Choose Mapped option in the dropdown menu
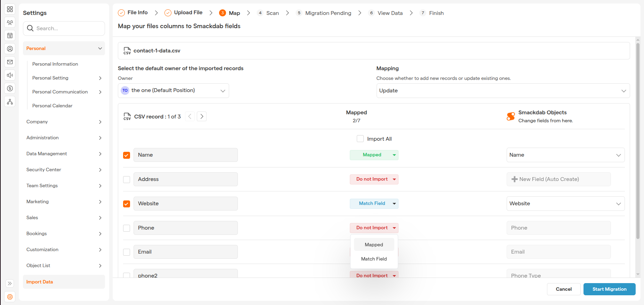The image size is (644, 305). tap(374, 245)
